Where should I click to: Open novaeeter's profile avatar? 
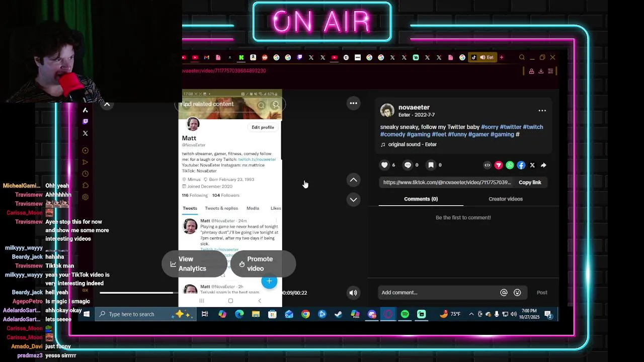[x=387, y=111]
